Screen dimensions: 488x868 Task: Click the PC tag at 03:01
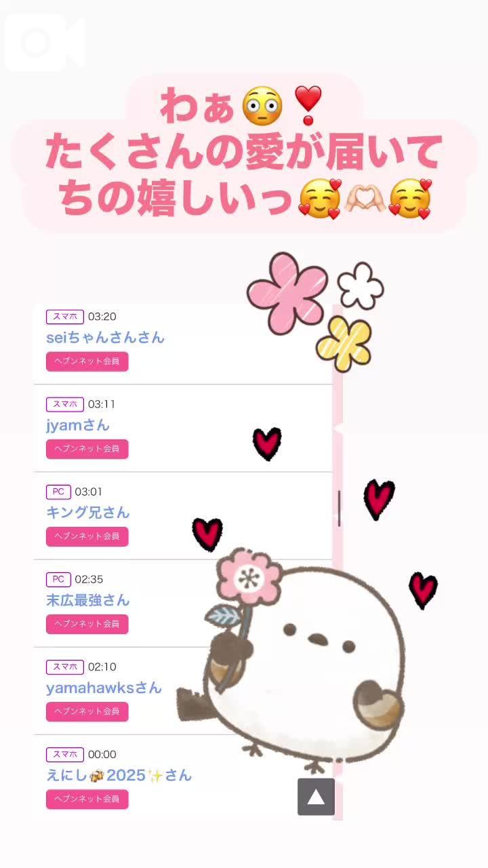[x=58, y=492]
